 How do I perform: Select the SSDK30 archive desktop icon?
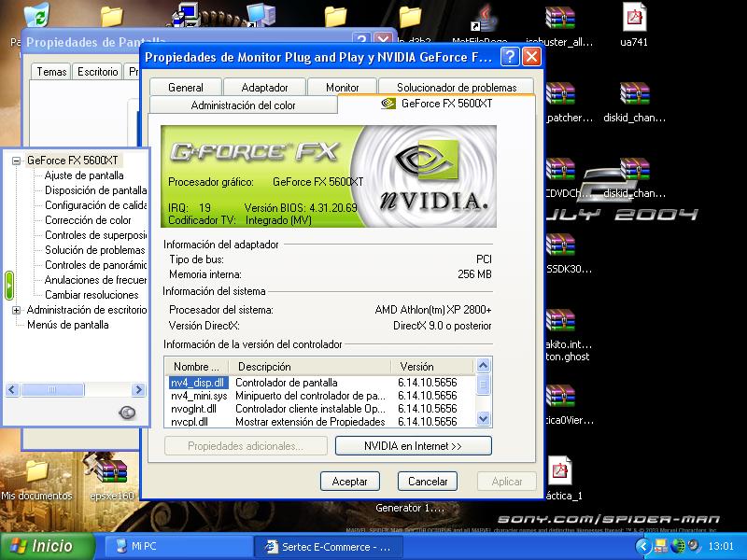(x=561, y=245)
